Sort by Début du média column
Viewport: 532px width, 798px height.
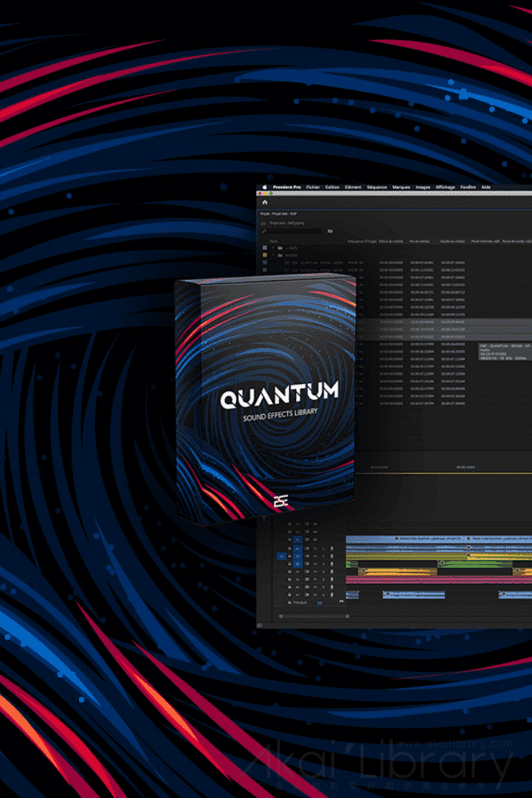coord(391,241)
